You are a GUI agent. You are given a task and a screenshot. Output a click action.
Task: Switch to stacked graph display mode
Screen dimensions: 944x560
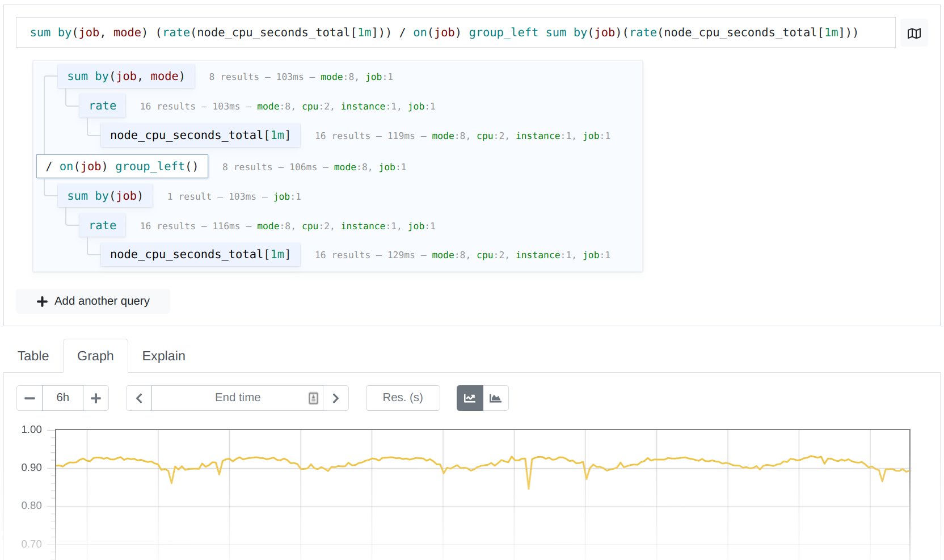click(496, 398)
